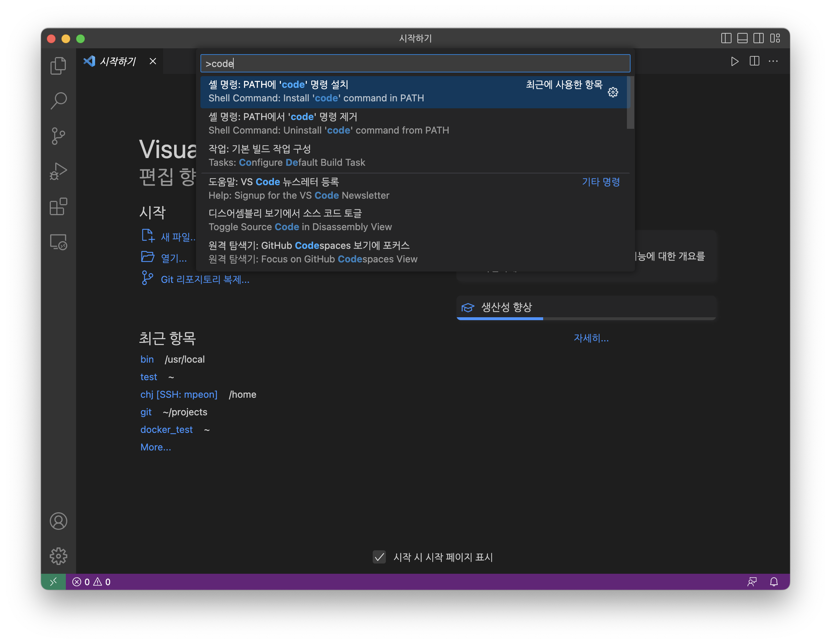The width and height of the screenshot is (831, 644).
Task: Open the Source Control view icon
Action: [x=58, y=136]
